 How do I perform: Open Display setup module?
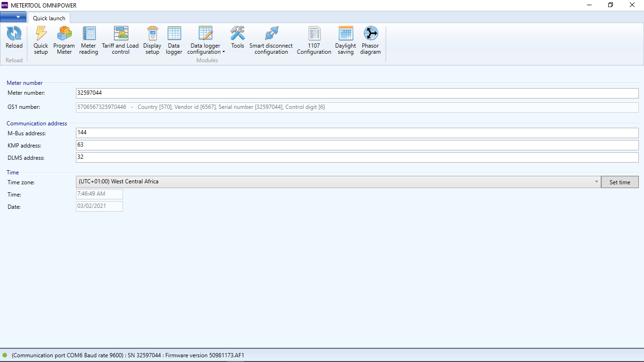tap(152, 40)
